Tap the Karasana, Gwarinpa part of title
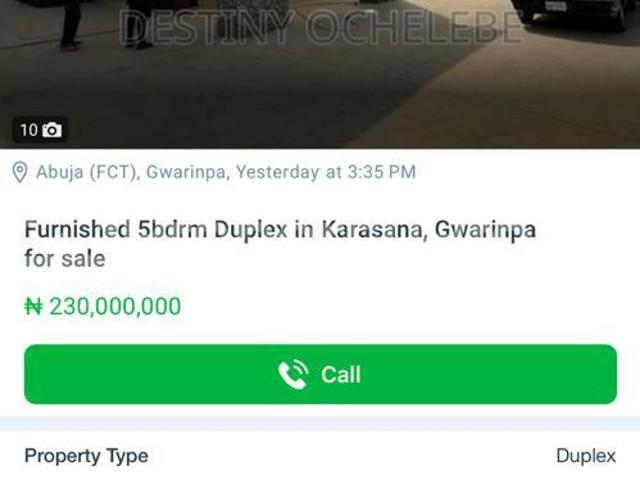 (x=429, y=229)
